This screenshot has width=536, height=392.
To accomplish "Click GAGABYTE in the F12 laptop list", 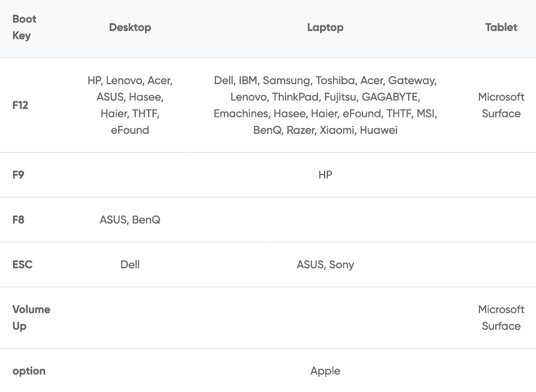I will [x=391, y=97].
